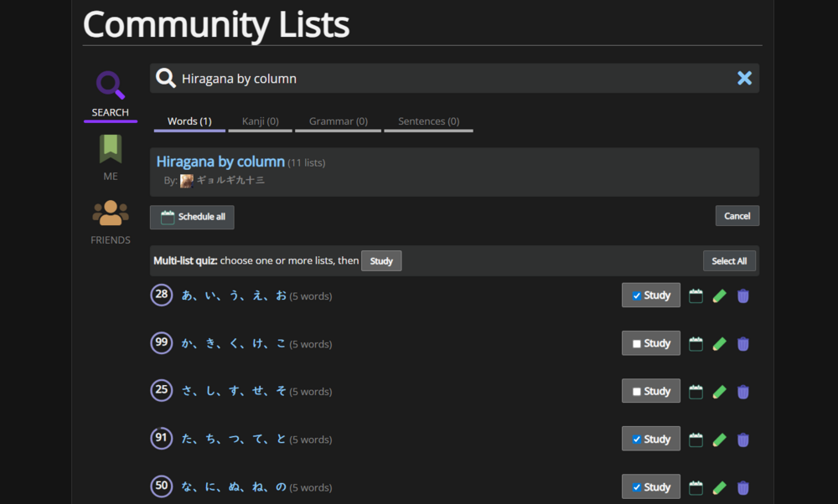Clear search with the blue X icon
Image resolution: width=838 pixels, height=504 pixels.
[744, 79]
